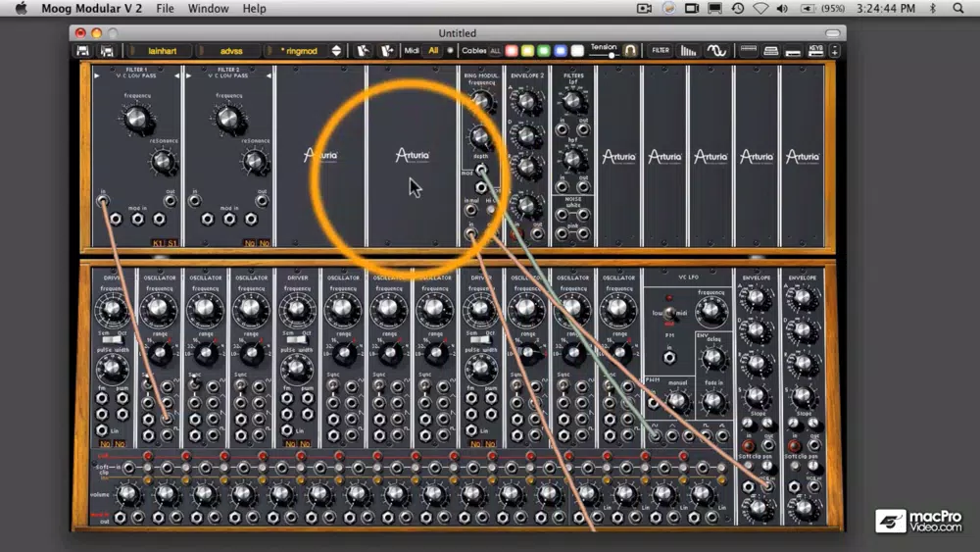Click Filter 1 in jack

[103, 201]
